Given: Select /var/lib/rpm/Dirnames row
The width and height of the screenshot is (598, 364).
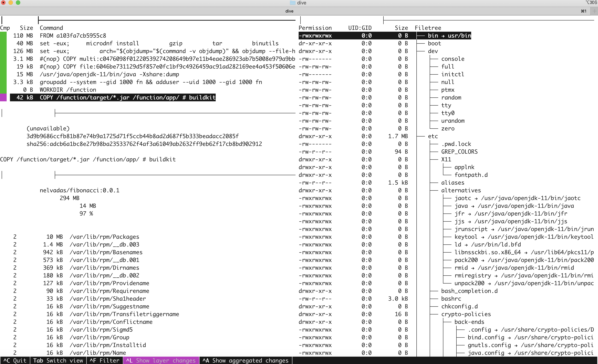Looking at the screenshot, I should (77, 268).
